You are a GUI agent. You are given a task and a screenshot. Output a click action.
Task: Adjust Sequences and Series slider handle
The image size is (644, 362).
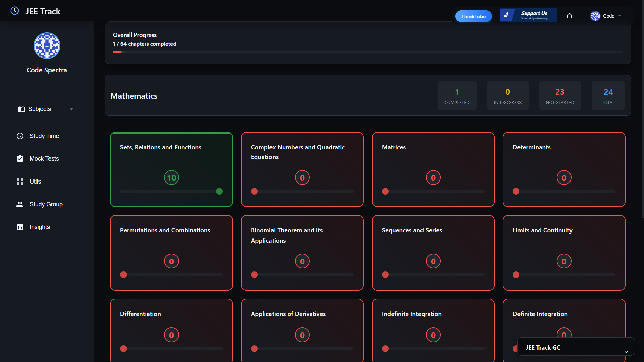click(x=385, y=275)
